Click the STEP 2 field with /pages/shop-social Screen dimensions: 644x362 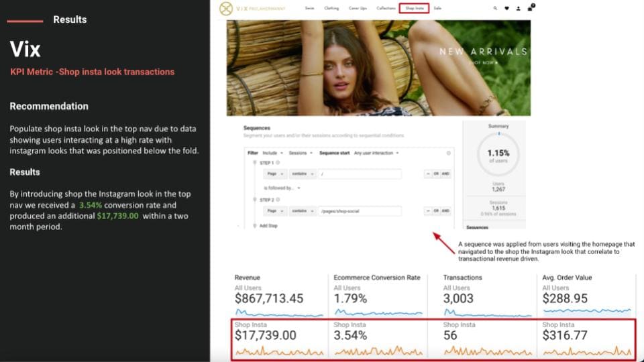[x=360, y=211]
